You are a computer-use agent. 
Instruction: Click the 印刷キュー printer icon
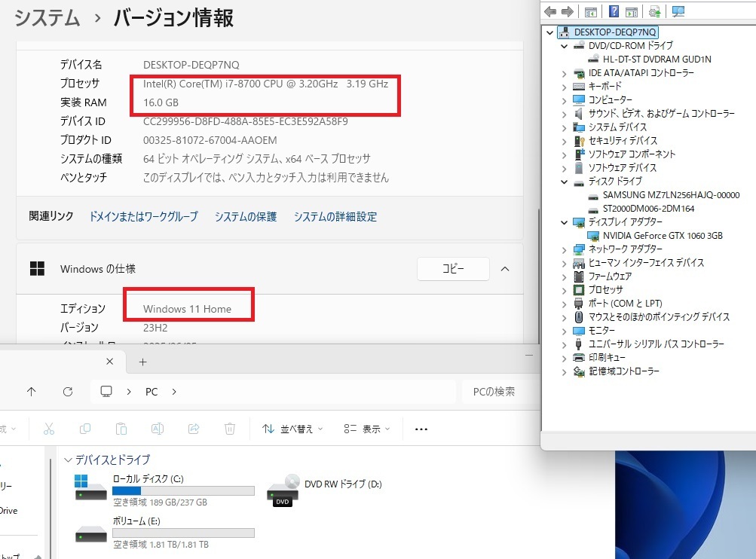579,358
